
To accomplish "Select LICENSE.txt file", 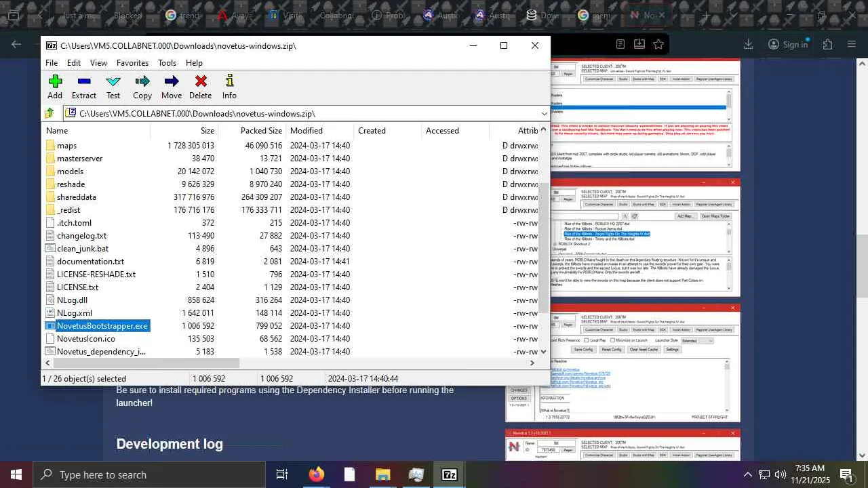I will pyautogui.click(x=77, y=287).
